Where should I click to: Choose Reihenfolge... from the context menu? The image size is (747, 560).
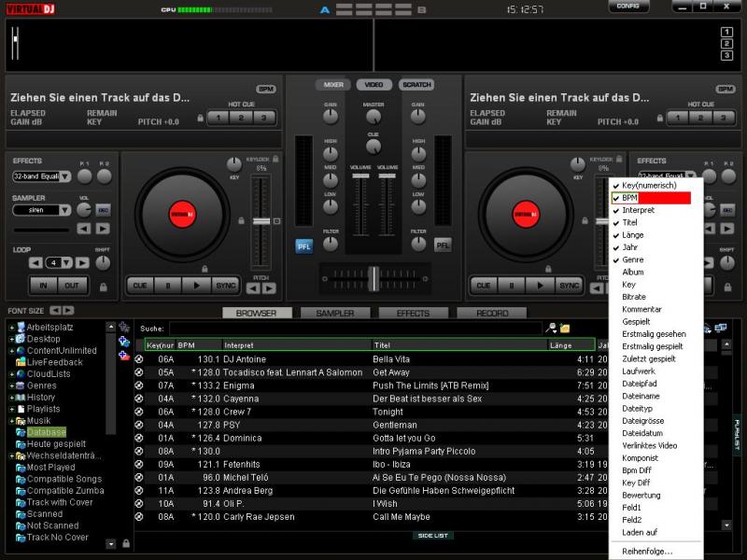pos(647,552)
